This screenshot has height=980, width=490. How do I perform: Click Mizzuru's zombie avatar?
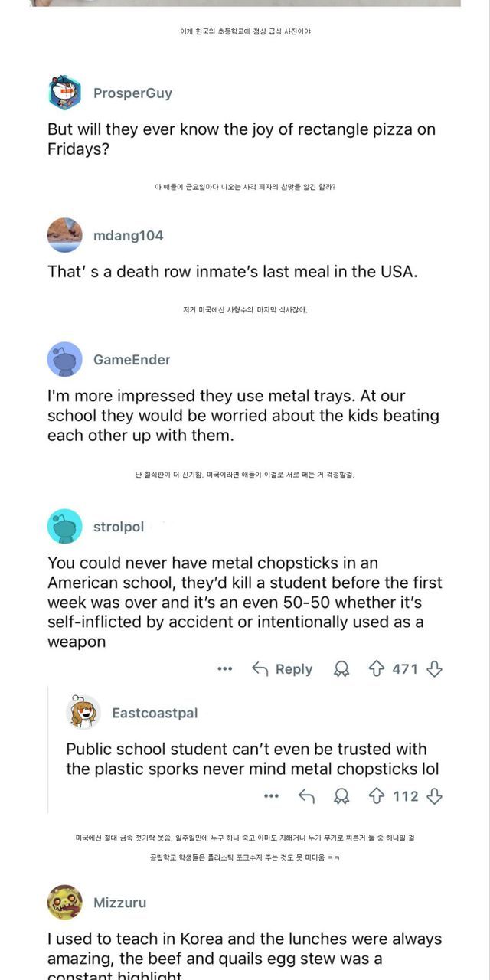[x=65, y=902]
